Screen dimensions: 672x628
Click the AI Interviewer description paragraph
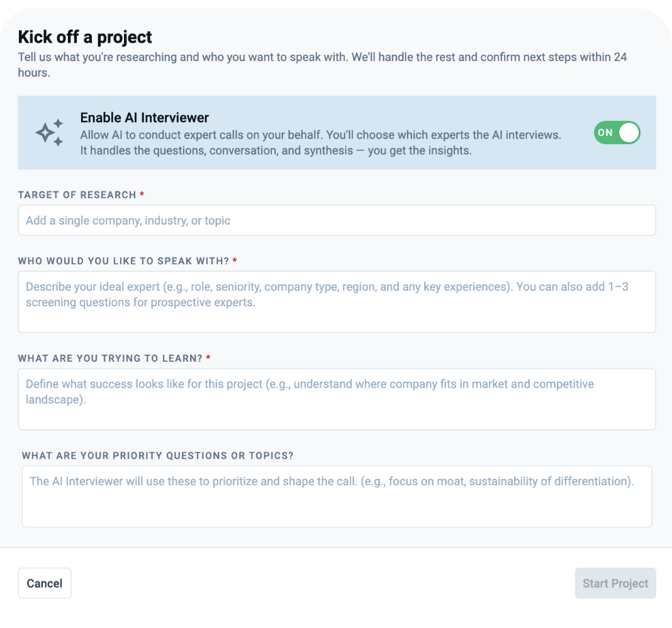(320, 143)
